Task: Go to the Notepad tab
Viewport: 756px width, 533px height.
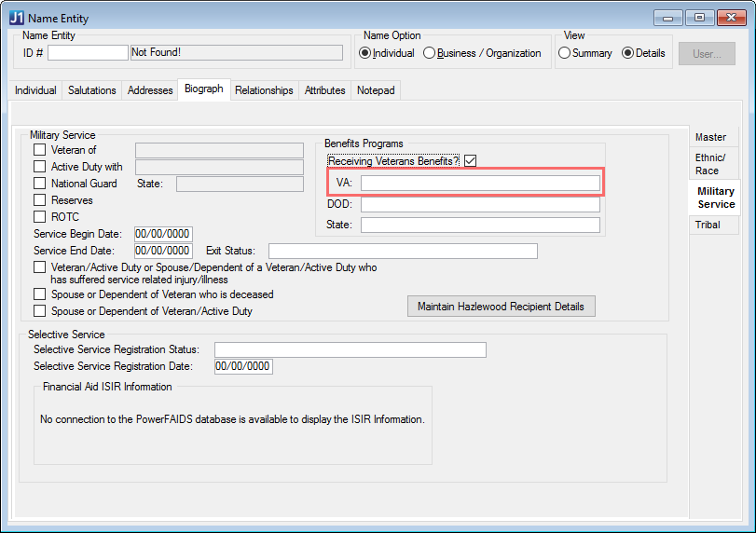Action: [x=376, y=90]
